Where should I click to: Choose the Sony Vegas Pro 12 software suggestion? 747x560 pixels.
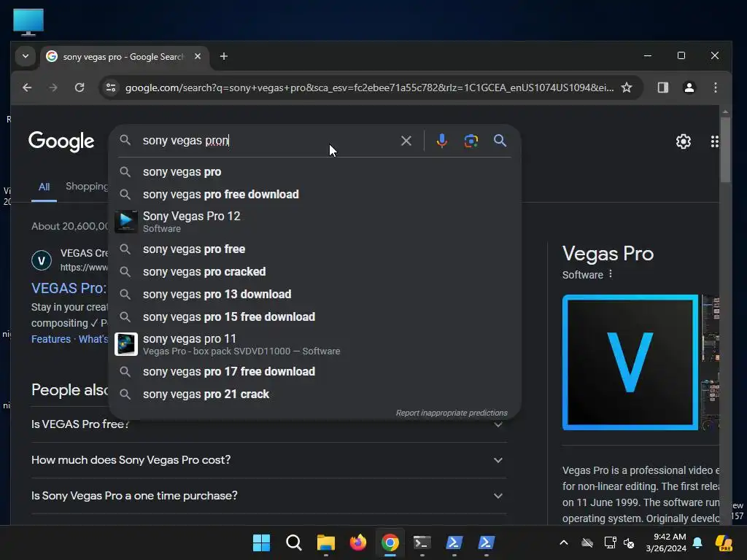coord(314,222)
